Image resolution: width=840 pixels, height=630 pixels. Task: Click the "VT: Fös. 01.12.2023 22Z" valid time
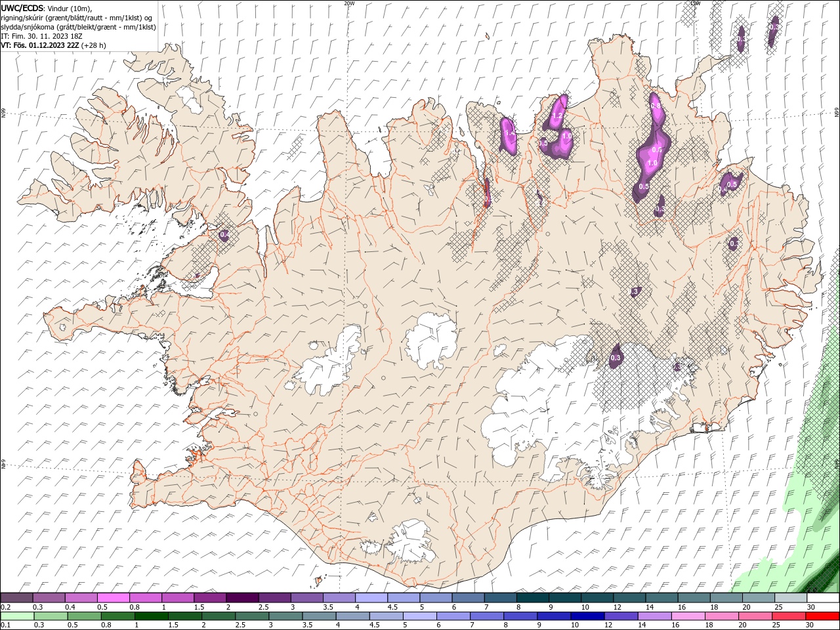pos(40,45)
